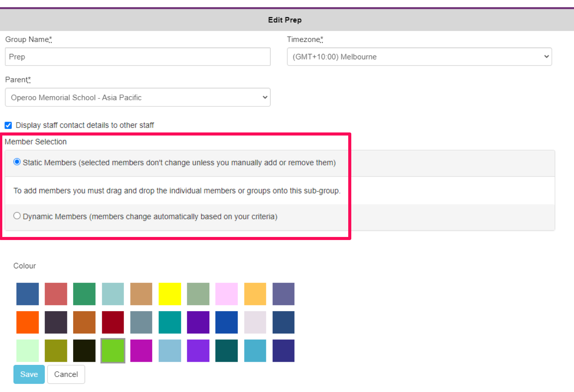Viewport: 574px width, 392px height.
Task: Choose the lime green colour swatch
Action: click(113, 351)
